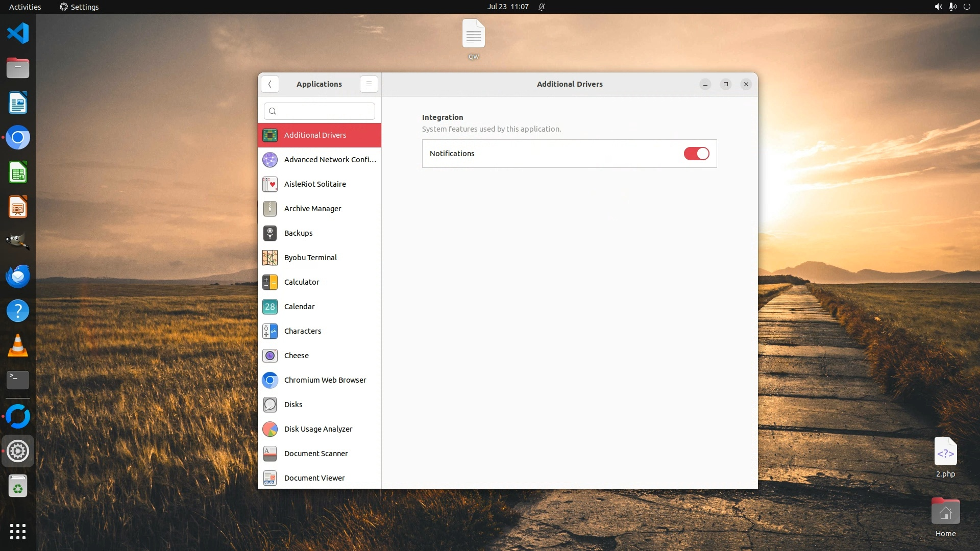Screen dimensions: 980x551
Task: Select the Cheese camera icon
Action: (269, 356)
